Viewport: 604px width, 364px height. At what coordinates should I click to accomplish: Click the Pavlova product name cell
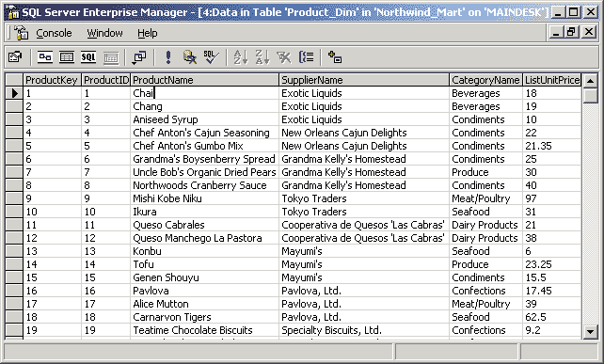(x=204, y=291)
